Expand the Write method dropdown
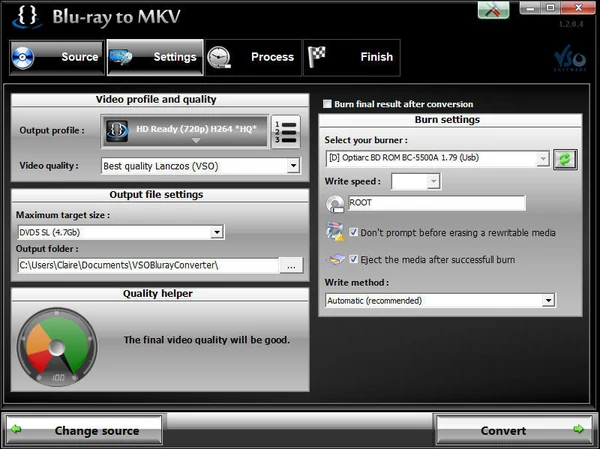 click(548, 300)
